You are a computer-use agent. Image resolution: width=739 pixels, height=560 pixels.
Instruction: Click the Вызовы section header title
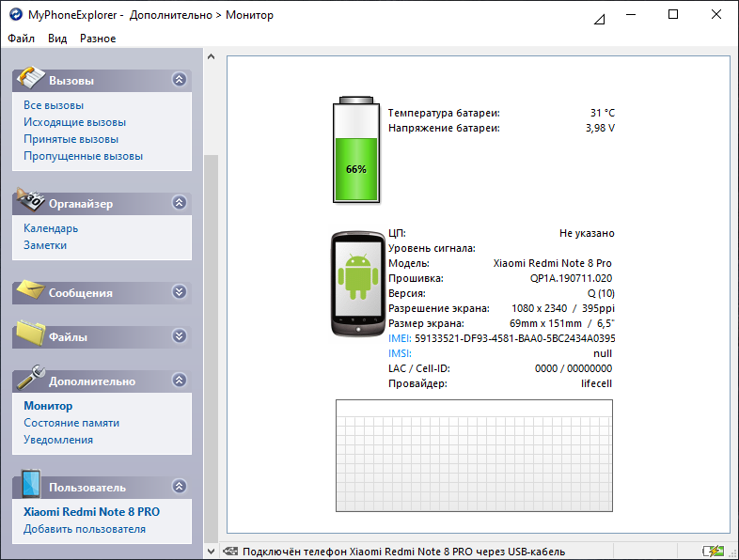tap(71, 81)
